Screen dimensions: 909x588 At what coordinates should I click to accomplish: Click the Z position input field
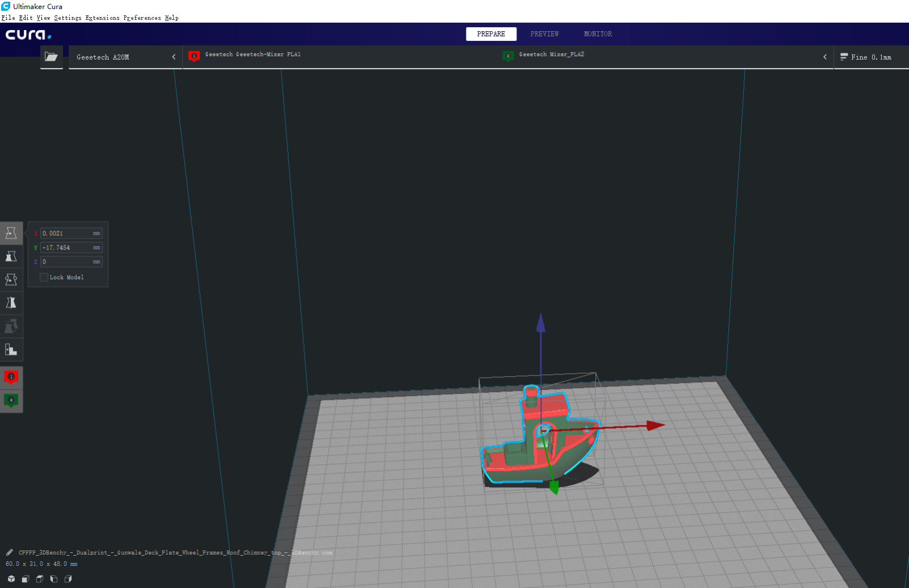(x=71, y=262)
